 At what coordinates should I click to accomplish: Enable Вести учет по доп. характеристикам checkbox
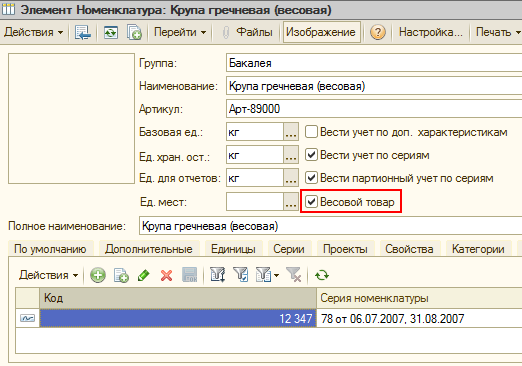311,132
